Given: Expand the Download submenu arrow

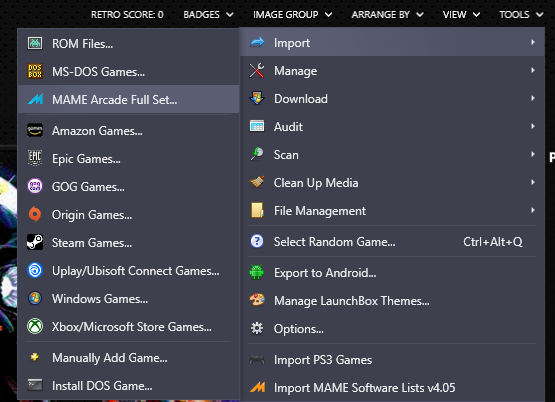Looking at the screenshot, I should (533, 98).
